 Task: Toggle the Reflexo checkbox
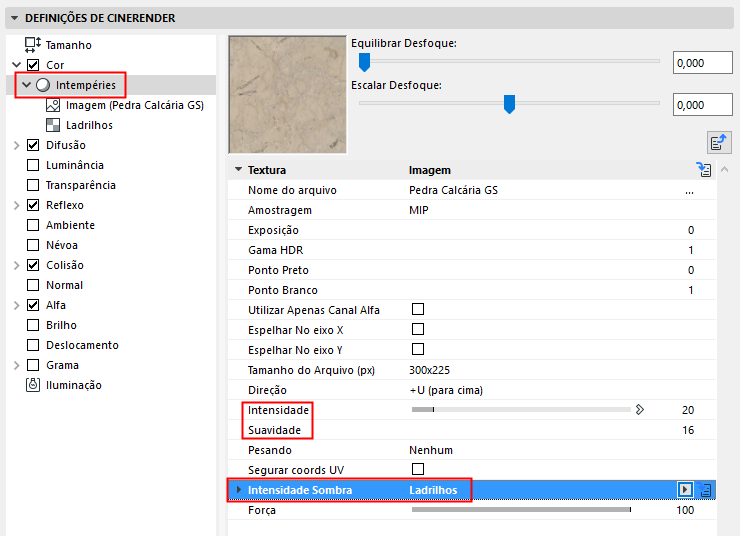tap(33, 205)
